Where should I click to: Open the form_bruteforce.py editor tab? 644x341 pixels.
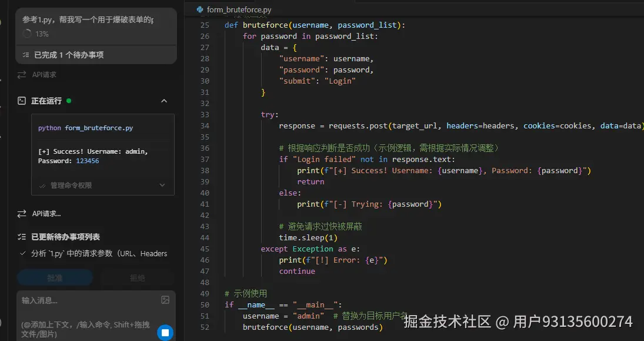[234, 9]
